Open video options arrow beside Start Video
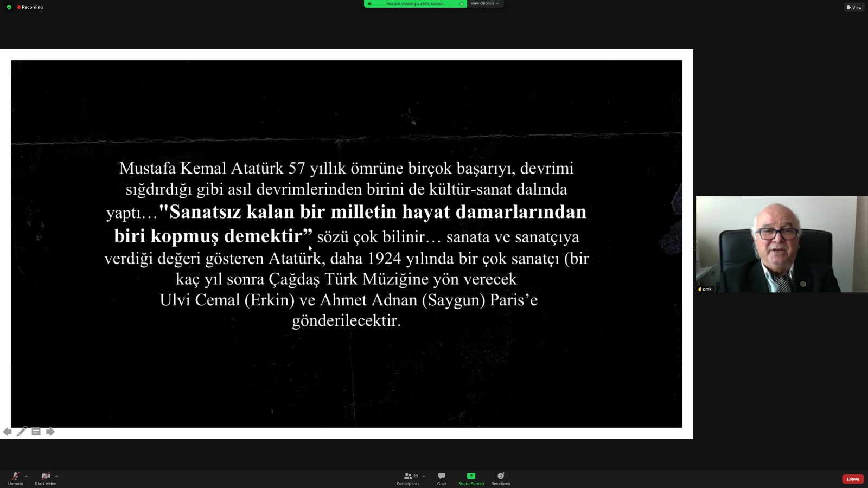The height and width of the screenshot is (488, 868). pos(56,477)
